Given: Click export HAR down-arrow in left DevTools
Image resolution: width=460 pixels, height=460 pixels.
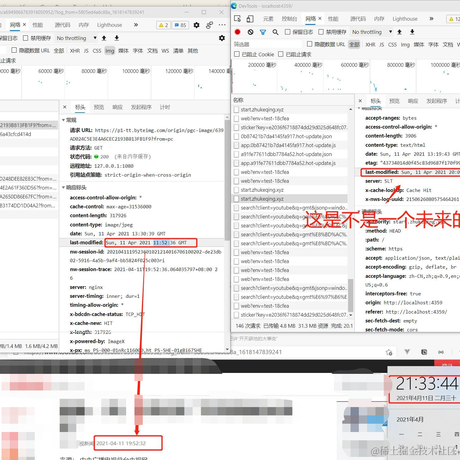Looking at the screenshot, I should click(117, 38).
